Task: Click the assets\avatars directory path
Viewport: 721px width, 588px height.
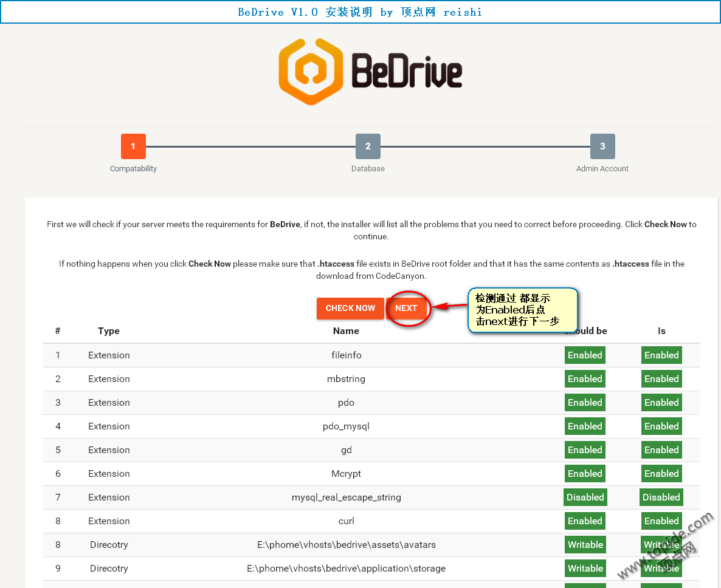Action: 347,545
